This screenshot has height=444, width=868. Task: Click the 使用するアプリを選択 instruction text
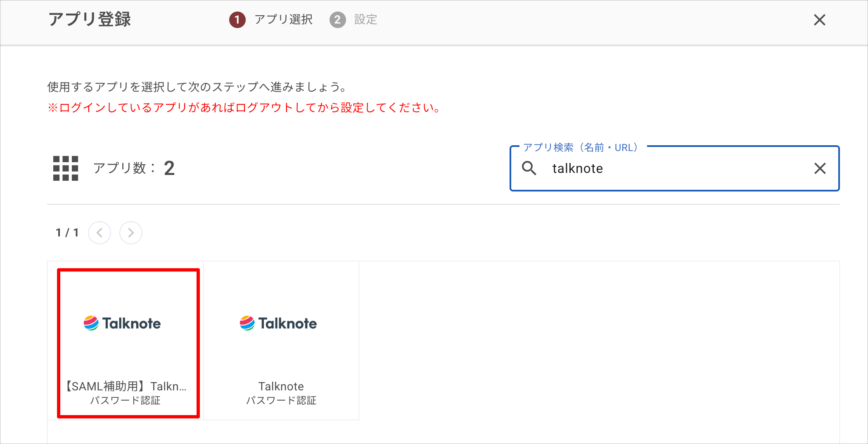[197, 87]
